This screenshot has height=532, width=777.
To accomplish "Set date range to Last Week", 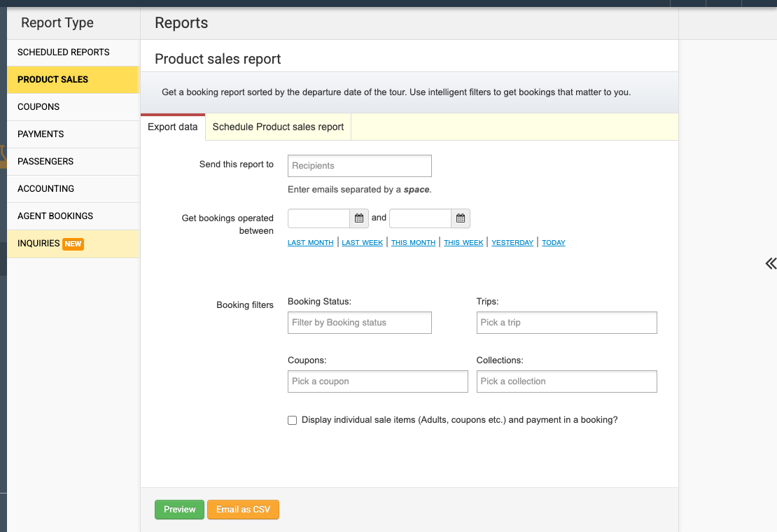I will (x=362, y=243).
